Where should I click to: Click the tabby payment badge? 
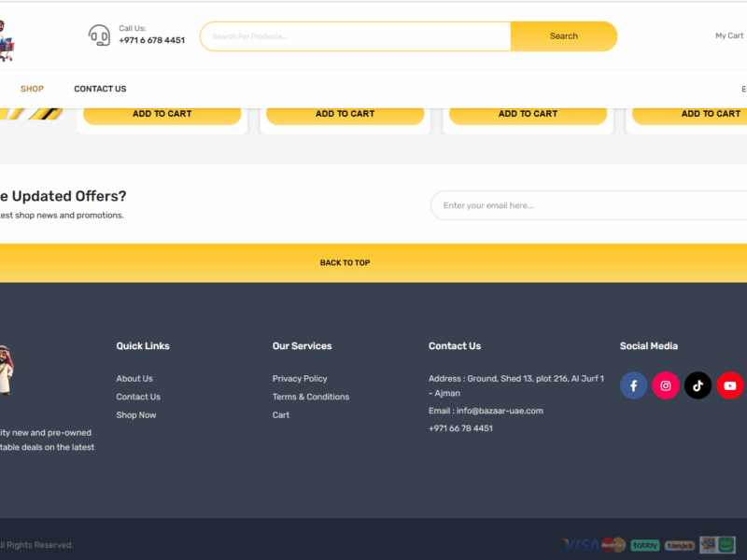pos(644,545)
